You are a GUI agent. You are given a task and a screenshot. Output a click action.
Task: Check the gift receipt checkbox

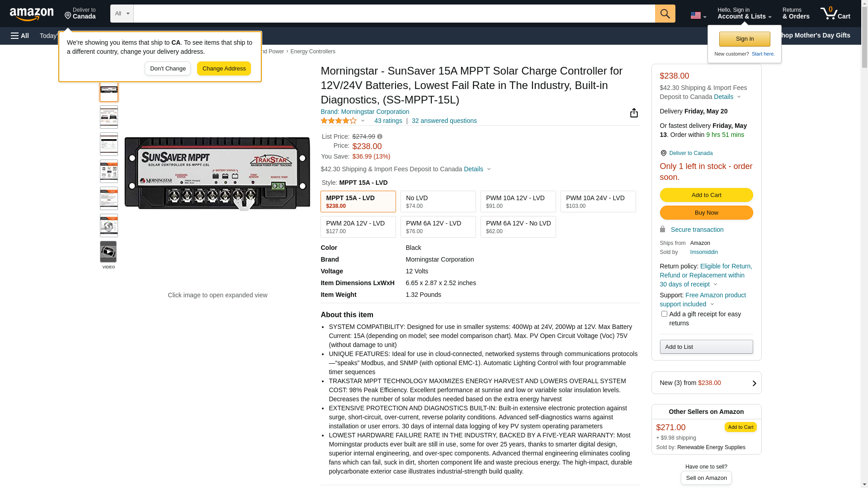point(664,314)
